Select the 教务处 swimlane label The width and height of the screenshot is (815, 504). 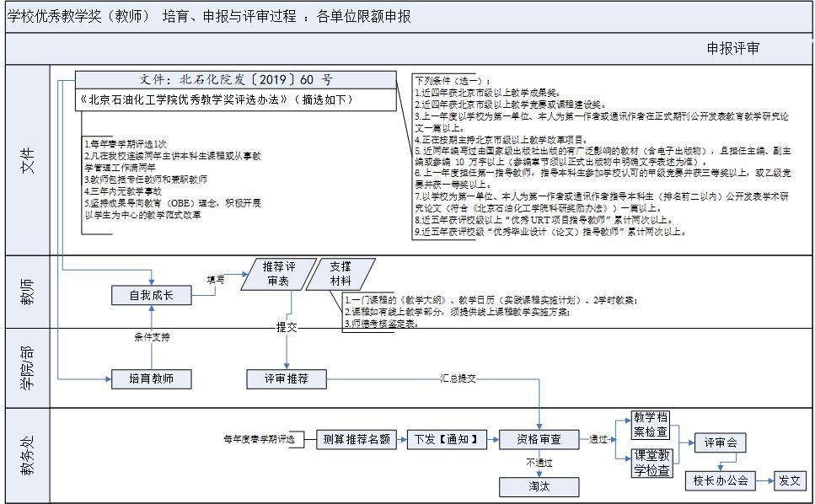(29, 456)
